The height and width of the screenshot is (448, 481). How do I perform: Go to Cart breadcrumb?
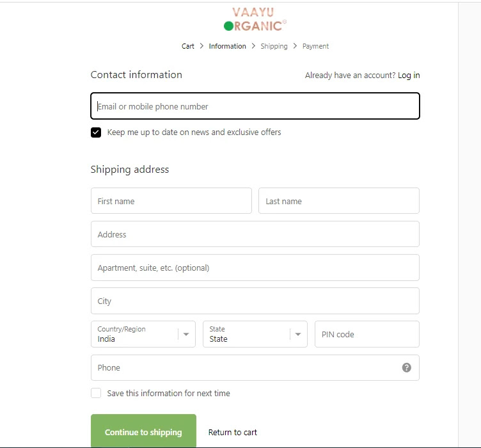click(188, 46)
